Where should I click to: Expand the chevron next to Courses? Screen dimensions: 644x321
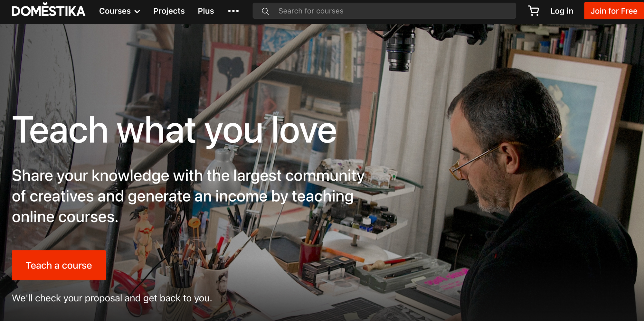tap(137, 12)
